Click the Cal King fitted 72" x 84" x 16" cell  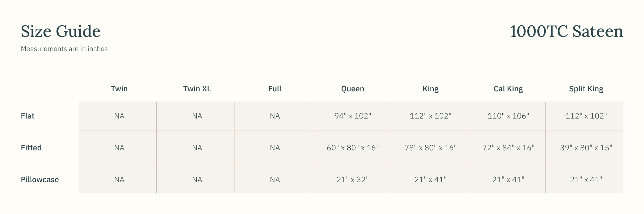[x=508, y=148]
